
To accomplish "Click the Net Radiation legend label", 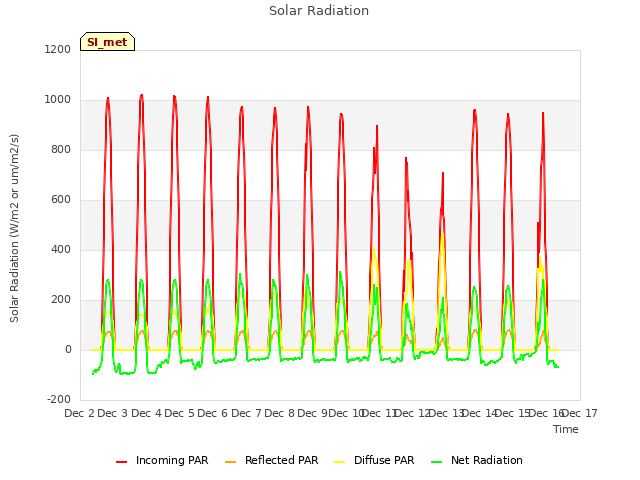I will coord(487,460).
